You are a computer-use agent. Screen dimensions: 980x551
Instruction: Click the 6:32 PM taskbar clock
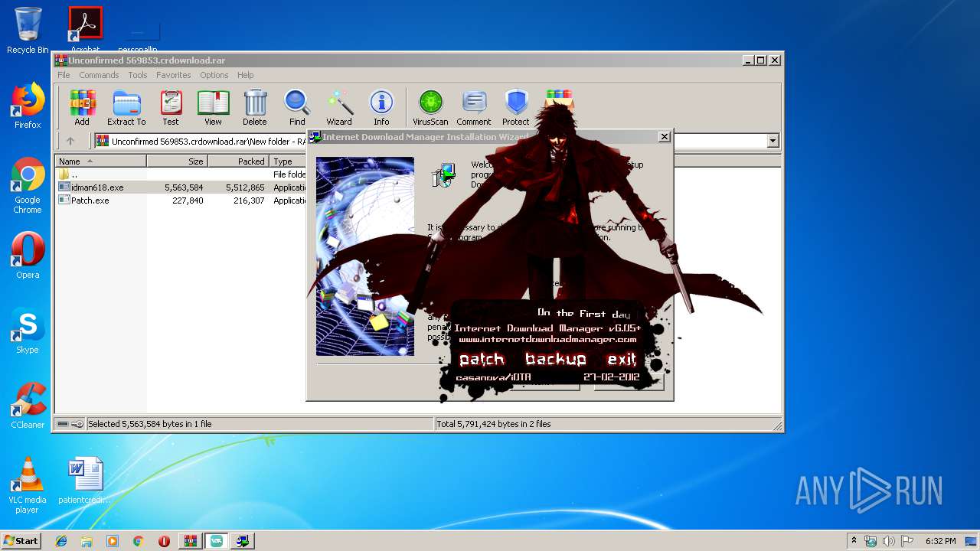click(x=940, y=541)
